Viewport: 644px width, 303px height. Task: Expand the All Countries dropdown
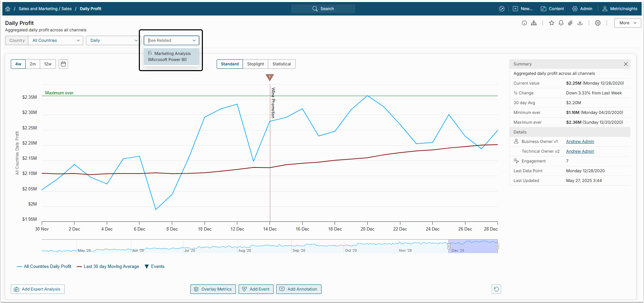point(56,40)
